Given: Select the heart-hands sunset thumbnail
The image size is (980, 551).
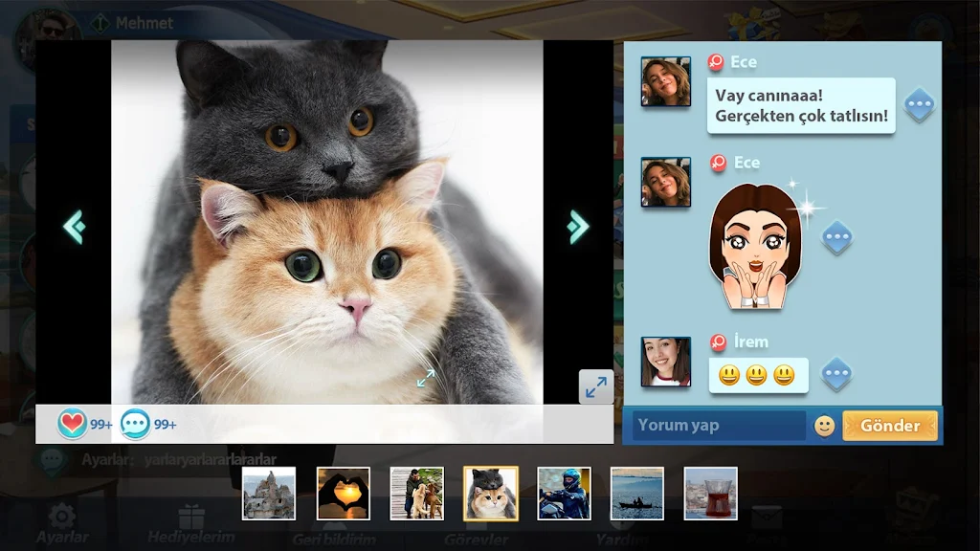Looking at the screenshot, I should [344, 494].
